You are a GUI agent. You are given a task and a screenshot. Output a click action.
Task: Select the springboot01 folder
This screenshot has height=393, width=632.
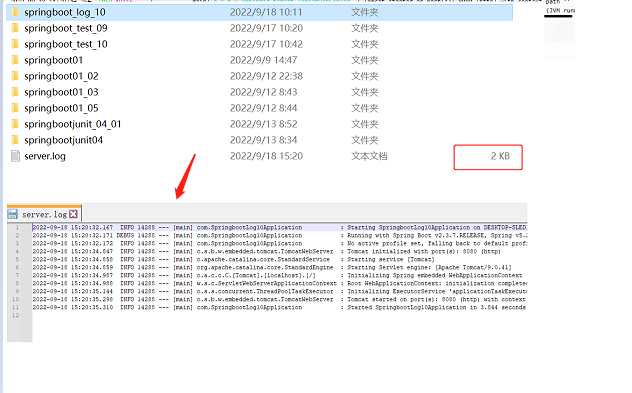coord(54,60)
